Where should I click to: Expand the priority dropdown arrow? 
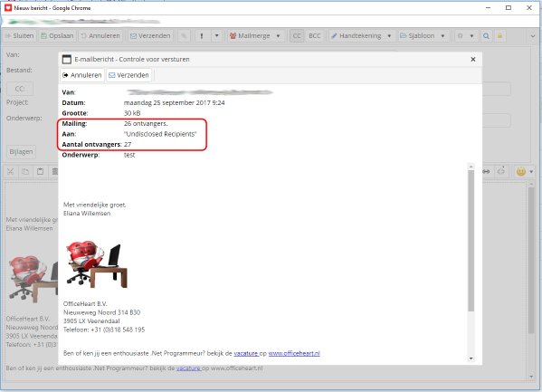pos(217,35)
